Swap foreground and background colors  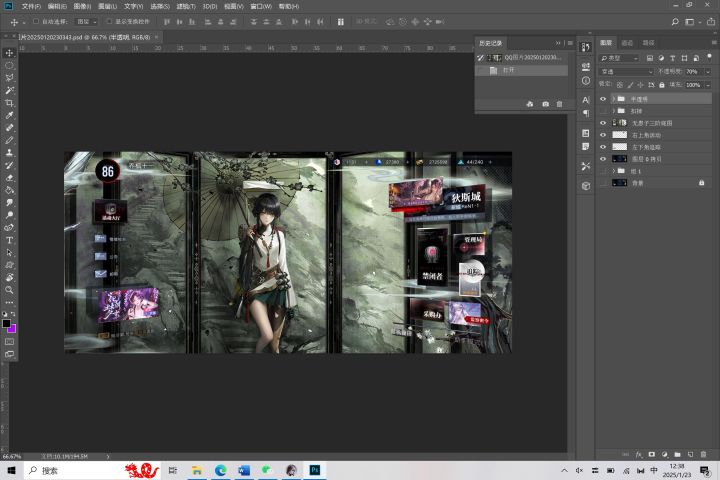tap(13, 314)
